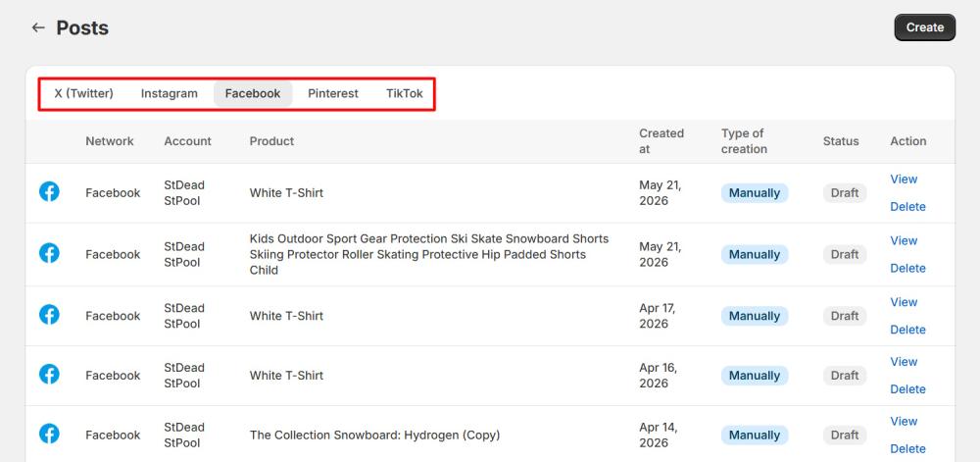Click Draft status badge in Apr 17 row
Screen dimensions: 980x462
pos(845,316)
